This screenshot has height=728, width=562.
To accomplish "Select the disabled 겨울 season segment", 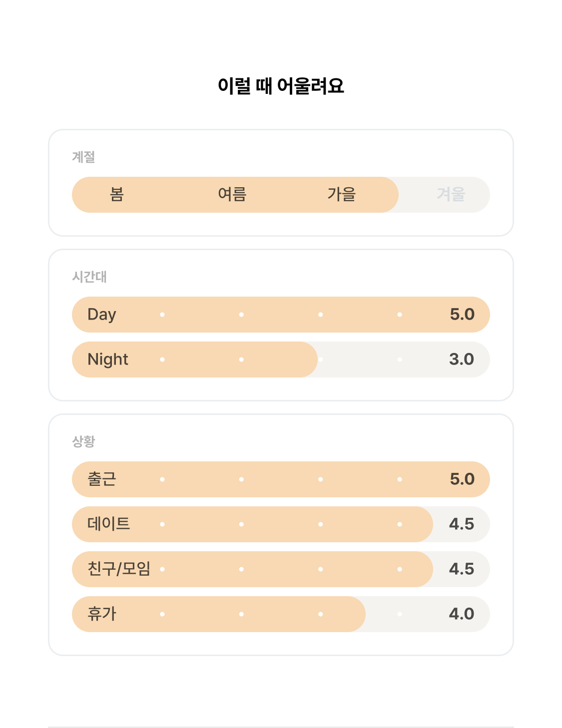I will coord(451,194).
